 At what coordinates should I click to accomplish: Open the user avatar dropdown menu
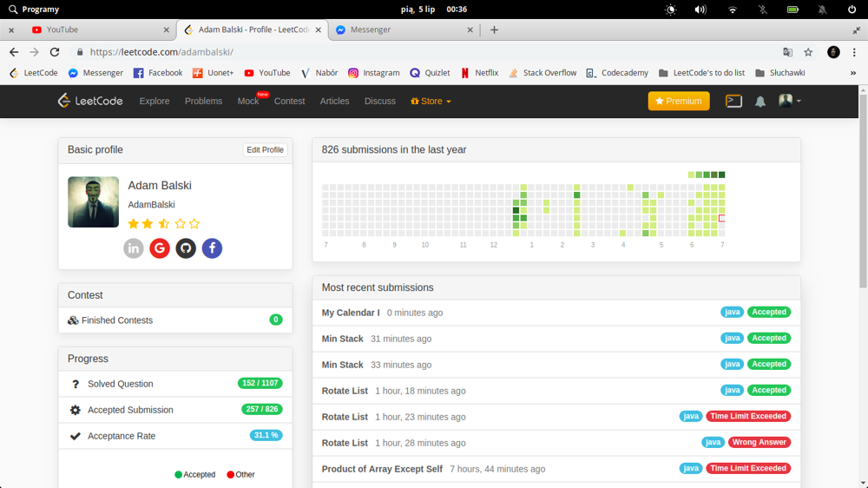789,101
